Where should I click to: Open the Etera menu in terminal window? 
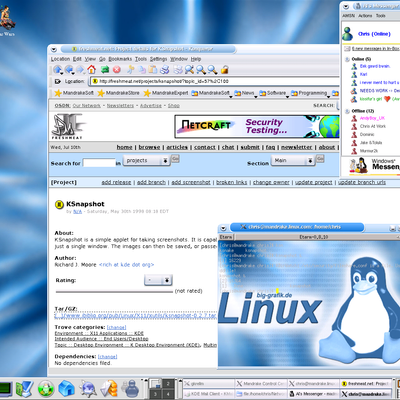click(226, 237)
